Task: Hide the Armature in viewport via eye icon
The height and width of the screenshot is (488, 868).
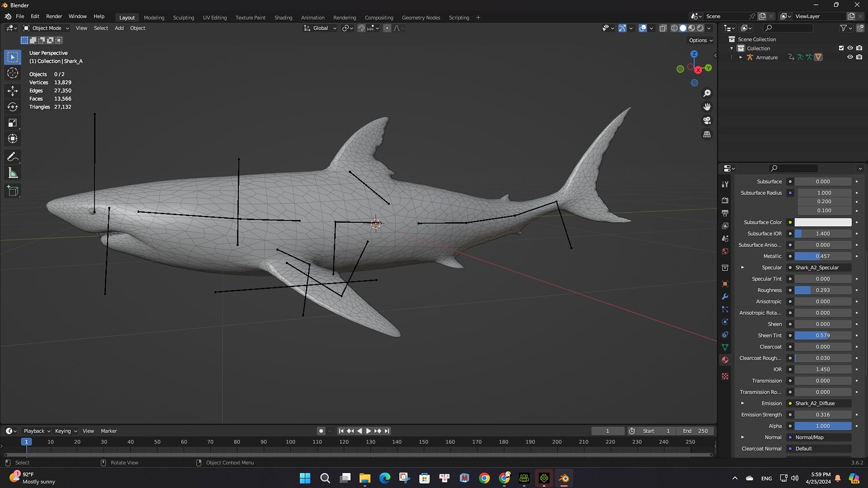Action: 850,57
